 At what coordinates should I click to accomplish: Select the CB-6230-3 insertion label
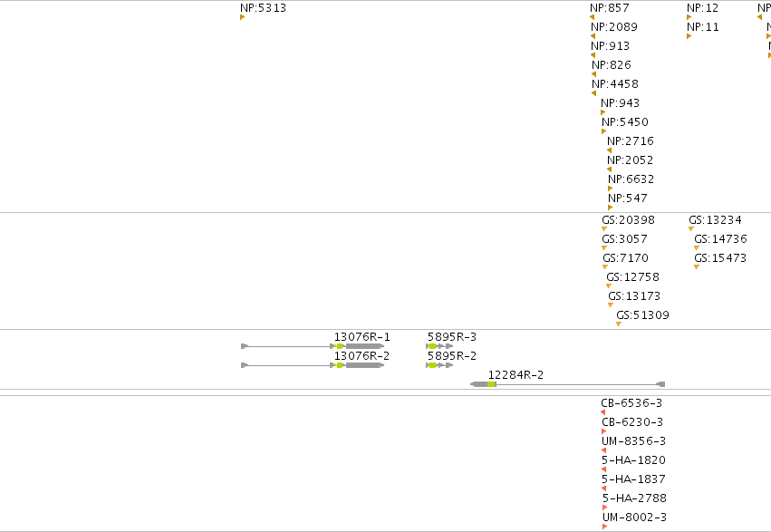pyautogui.click(x=632, y=422)
